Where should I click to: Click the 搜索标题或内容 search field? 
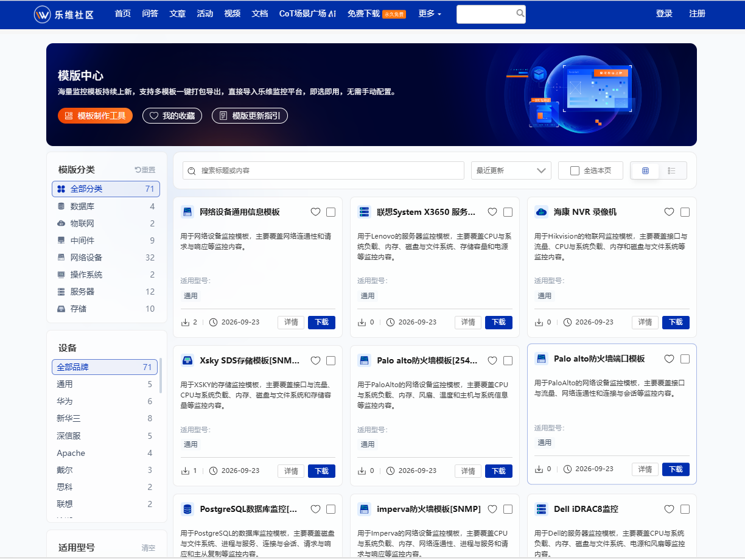tap(323, 170)
